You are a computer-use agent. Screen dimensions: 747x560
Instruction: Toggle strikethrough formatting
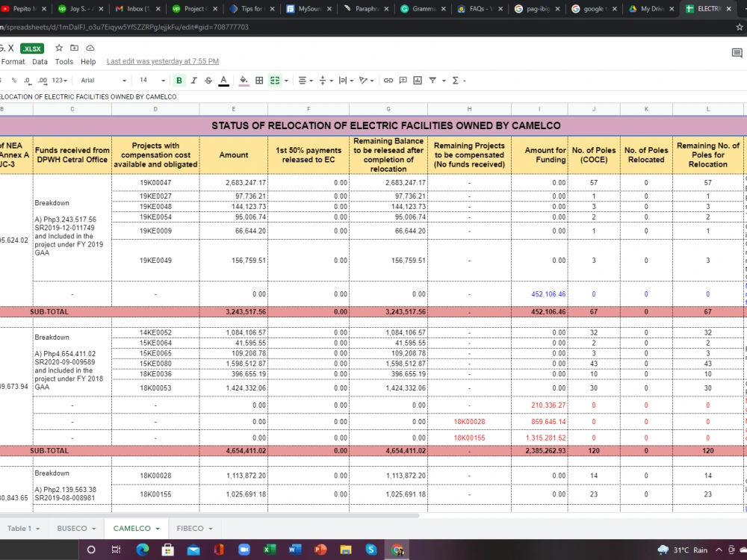[x=208, y=81]
